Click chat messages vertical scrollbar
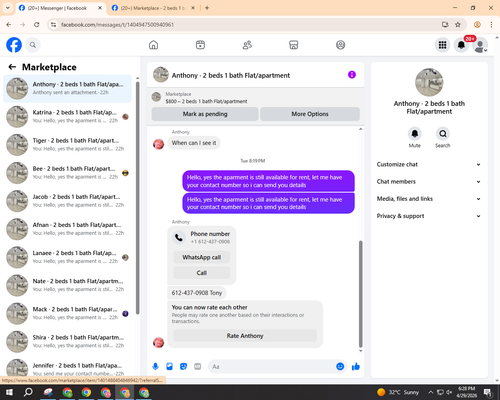500x400 pixels. click(x=360, y=294)
